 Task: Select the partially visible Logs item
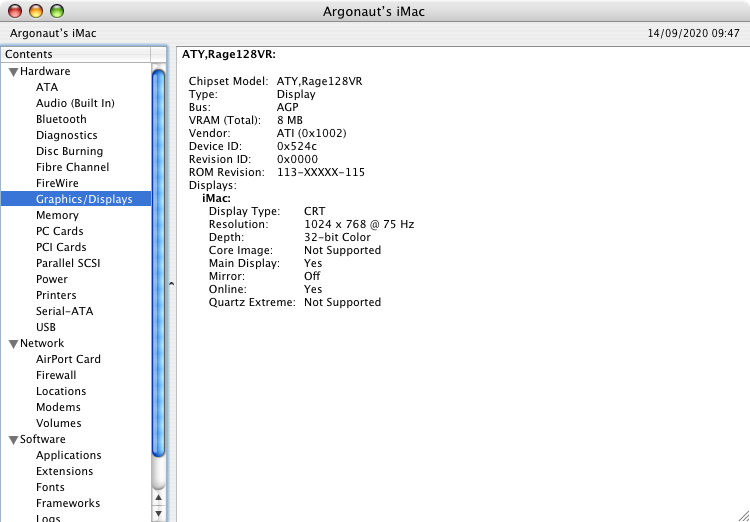click(48, 518)
